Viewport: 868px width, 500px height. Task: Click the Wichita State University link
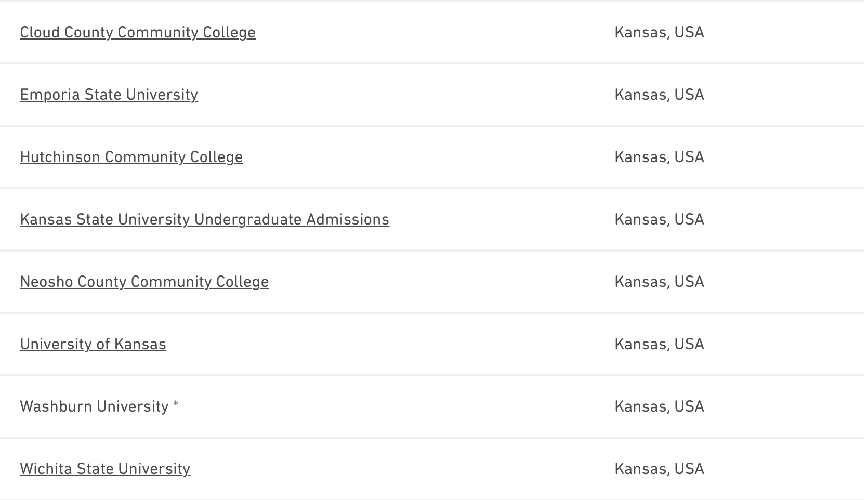click(x=104, y=469)
